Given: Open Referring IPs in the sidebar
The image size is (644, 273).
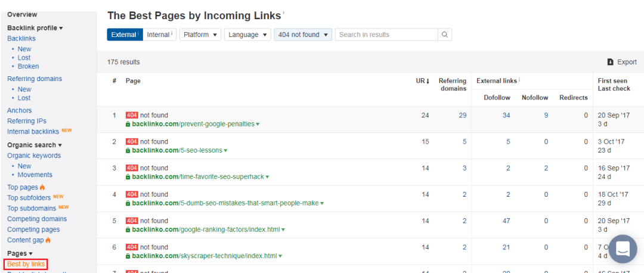Looking at the screenshot, I should (27, 121).
